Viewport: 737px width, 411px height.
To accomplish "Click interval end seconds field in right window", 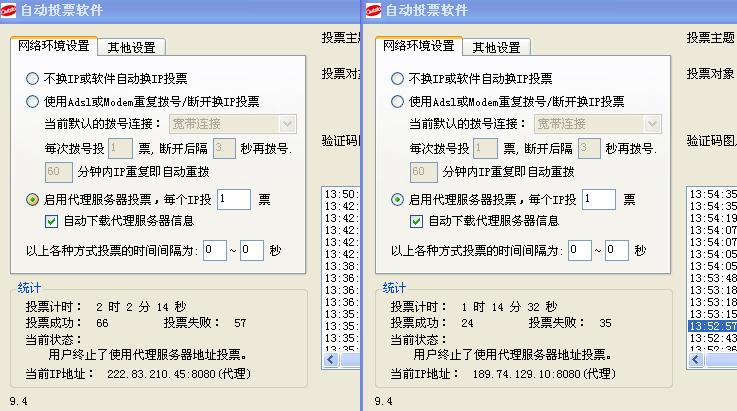I will (615, 250).
